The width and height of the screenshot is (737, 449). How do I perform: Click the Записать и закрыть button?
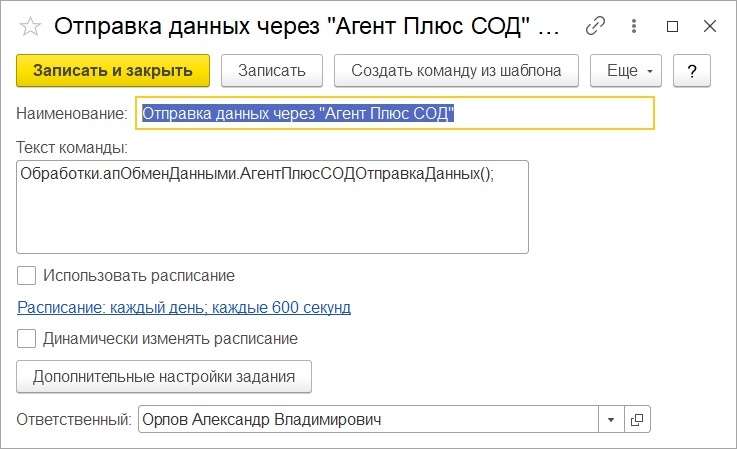113,71
